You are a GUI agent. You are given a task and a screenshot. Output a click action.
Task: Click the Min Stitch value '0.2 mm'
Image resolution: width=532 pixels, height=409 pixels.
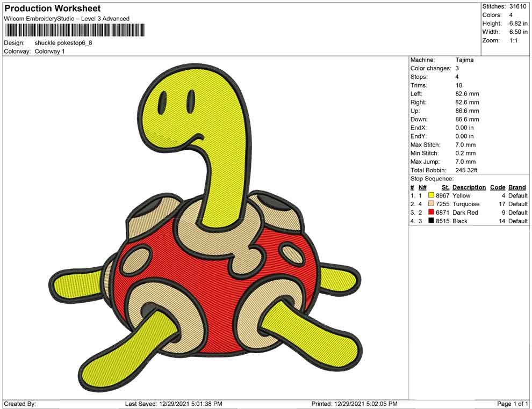465,153
